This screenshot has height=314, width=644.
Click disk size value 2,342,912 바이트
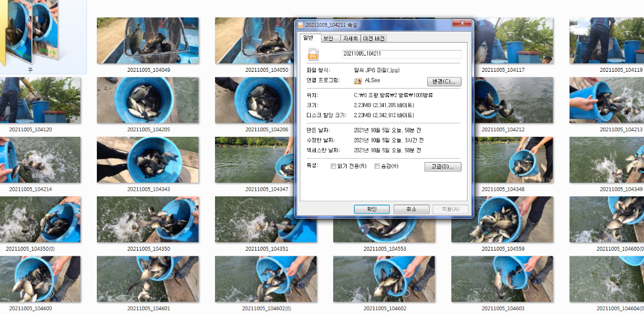[384, 116]
